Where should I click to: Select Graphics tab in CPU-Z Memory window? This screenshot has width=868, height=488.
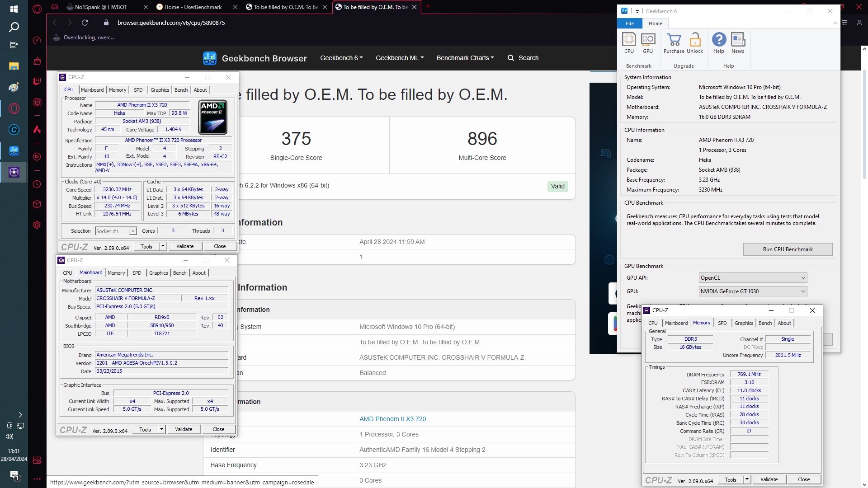pos(744,323)
